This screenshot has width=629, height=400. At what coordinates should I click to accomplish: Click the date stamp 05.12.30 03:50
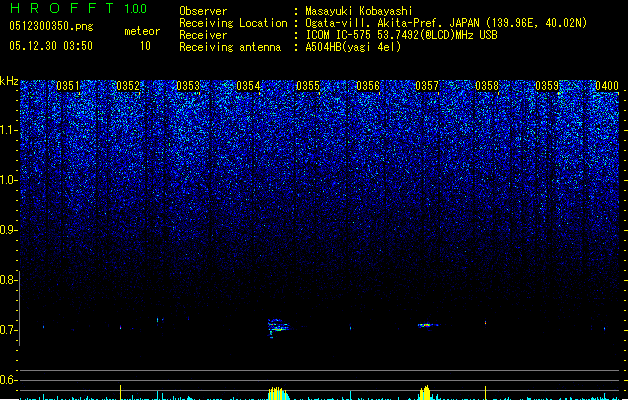coord(51,46)
